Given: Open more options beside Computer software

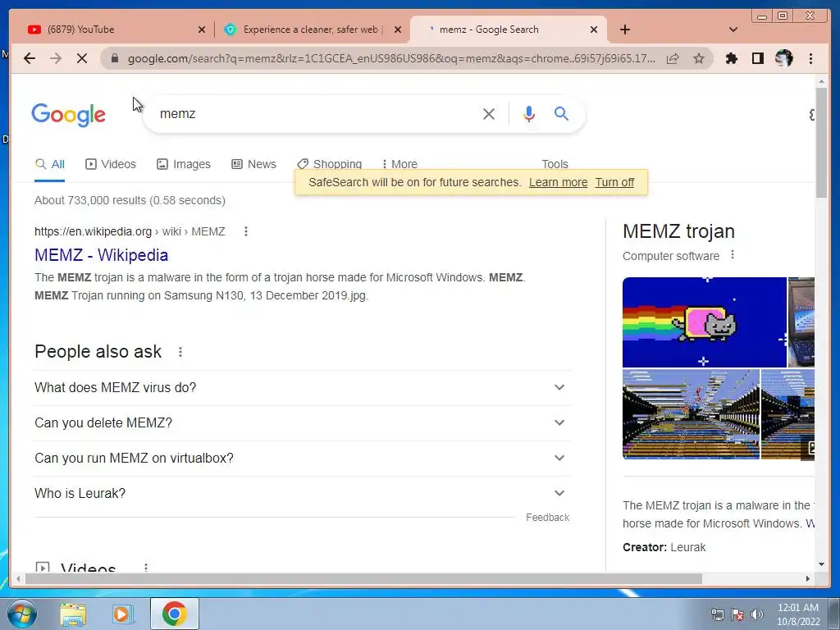Looking at the screenshot, I should tap(733, 256).
